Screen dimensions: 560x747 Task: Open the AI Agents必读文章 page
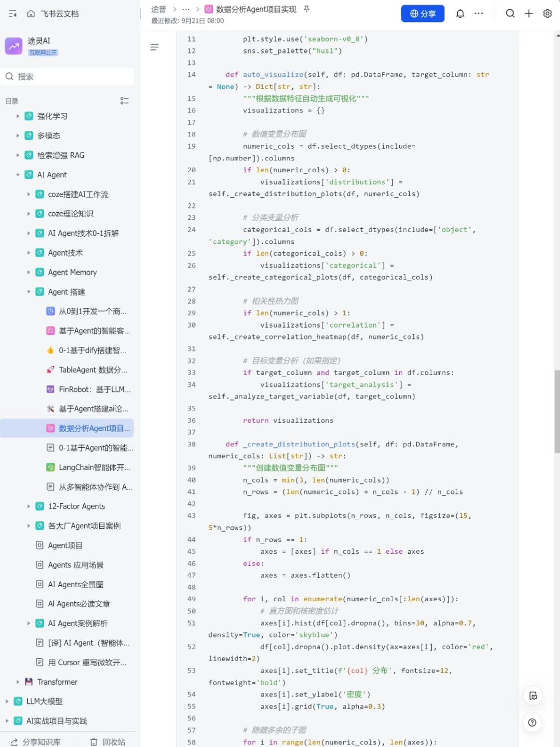point(79,603)
